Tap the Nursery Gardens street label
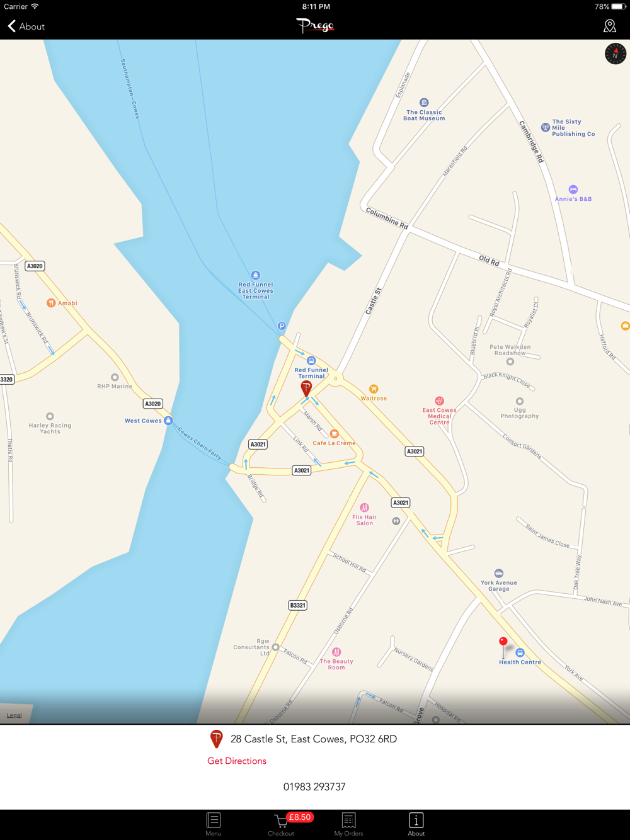Viewport: 630px width, 840px height. click(x=414, y=659)
